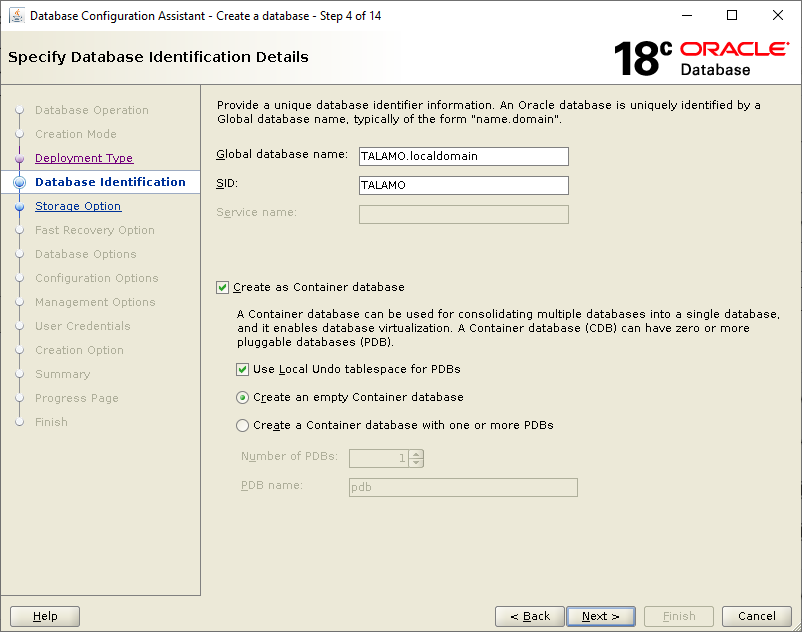802x632 pixels.
Task: Click Database Options step
Action: 85,254
